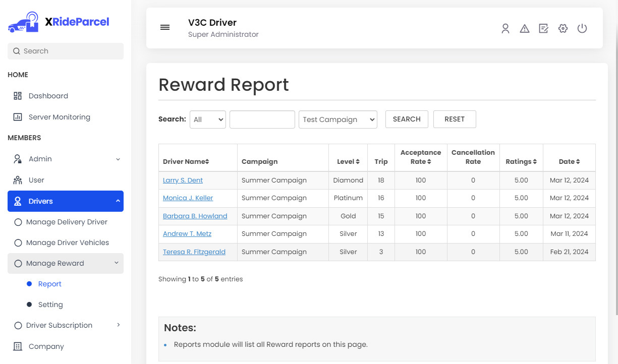This screenshot has height=364, width=618.
Task: Click the Dashboard grid icon in sidebar
Action: pyautogui.click(x=18, y=96)
